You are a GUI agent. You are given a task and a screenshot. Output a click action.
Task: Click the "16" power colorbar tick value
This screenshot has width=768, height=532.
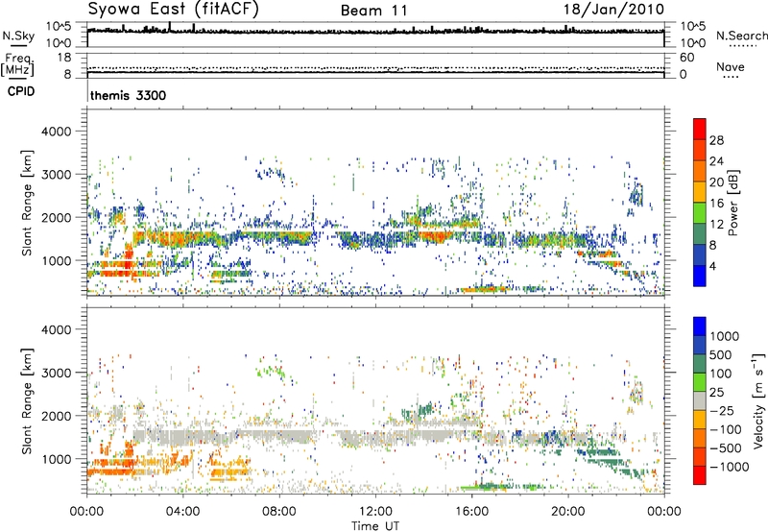716,204
